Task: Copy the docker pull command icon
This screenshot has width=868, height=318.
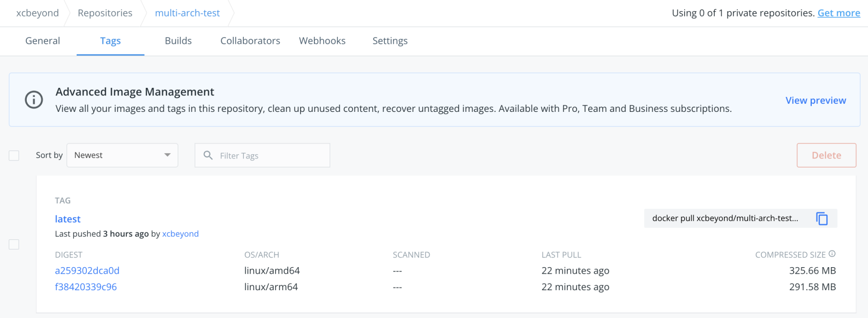Action: pos(822,218)
